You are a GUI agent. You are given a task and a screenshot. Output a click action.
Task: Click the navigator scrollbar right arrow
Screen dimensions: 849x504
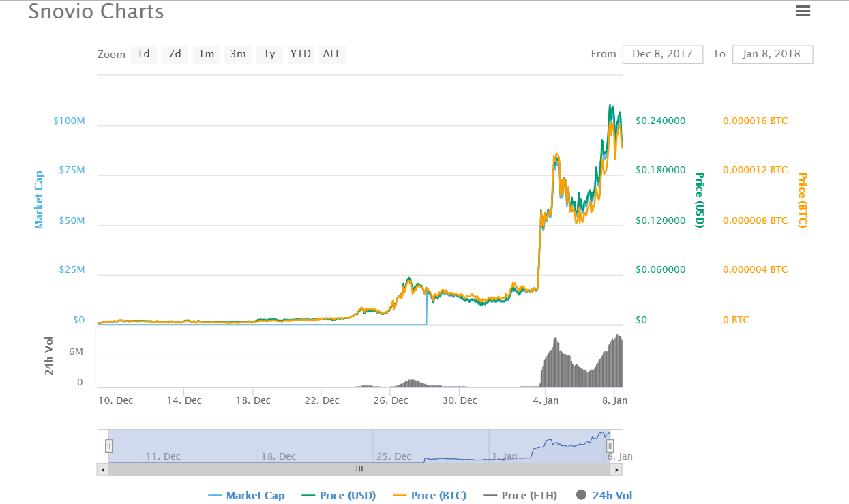tap(616, 470)
